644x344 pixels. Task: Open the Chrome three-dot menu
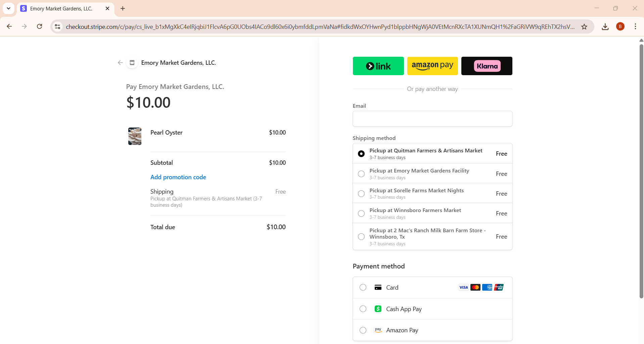click(635, 27)
